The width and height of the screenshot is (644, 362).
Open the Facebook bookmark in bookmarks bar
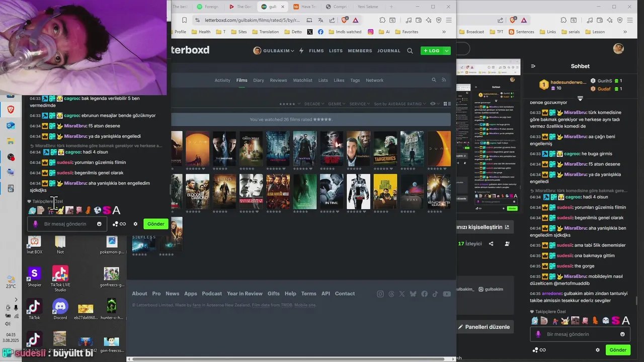[x=321, y=32]
